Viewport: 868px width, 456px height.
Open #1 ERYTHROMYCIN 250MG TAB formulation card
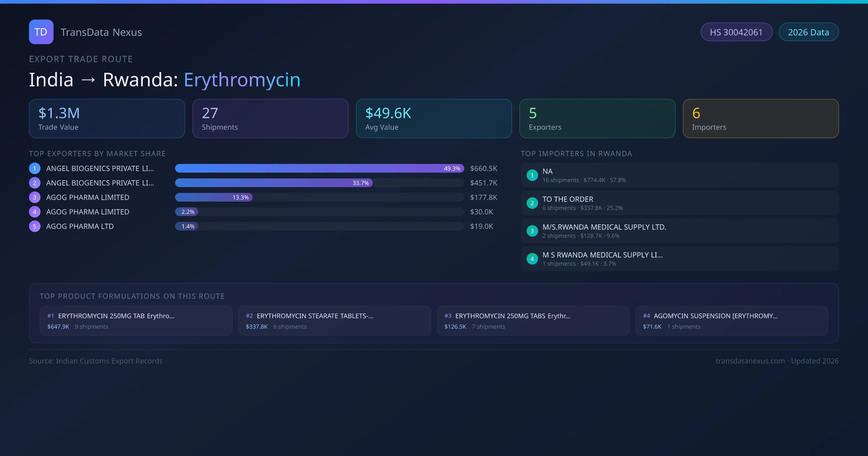tap(136, 321)
